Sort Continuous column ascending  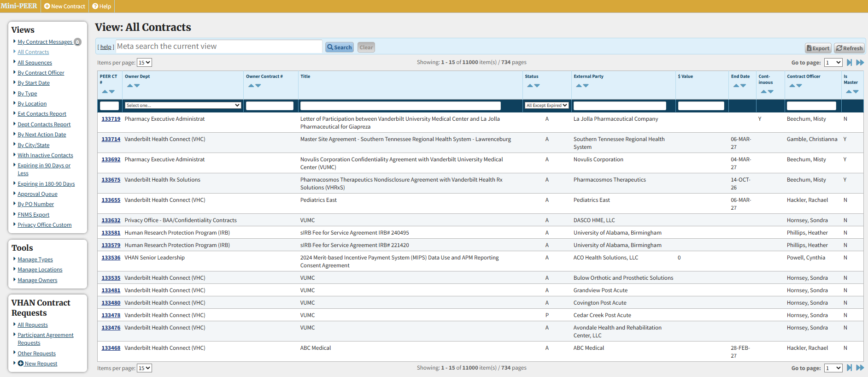coord(764,92)
